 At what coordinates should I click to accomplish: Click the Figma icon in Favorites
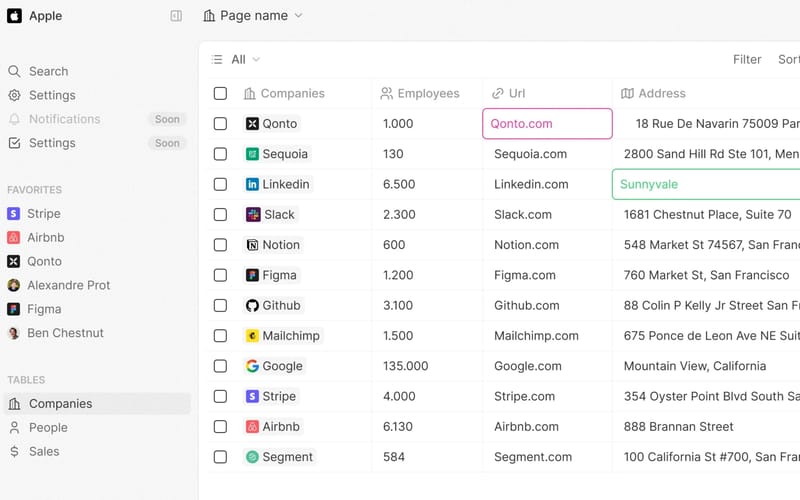tap(14, 309)
